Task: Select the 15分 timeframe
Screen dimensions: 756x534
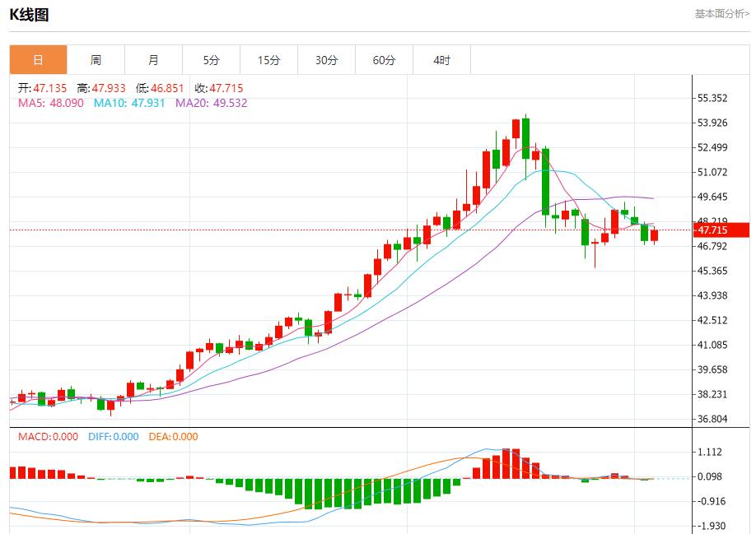Action: click(268, 59)
